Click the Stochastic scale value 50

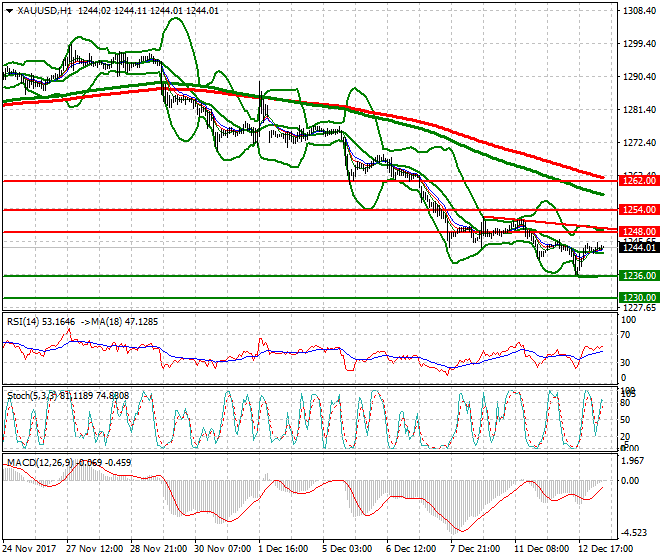626,420
